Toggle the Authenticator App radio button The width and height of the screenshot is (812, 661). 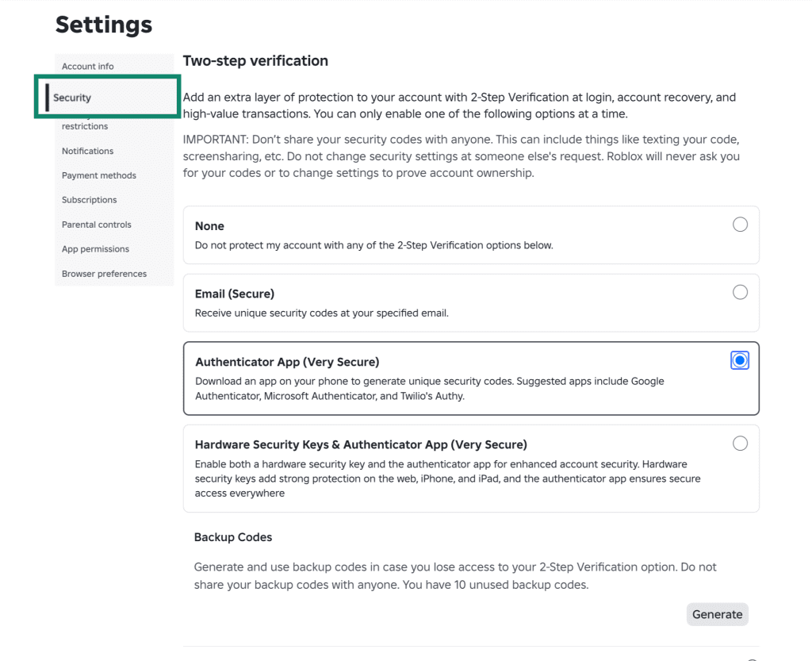click(x=740, y=360)
